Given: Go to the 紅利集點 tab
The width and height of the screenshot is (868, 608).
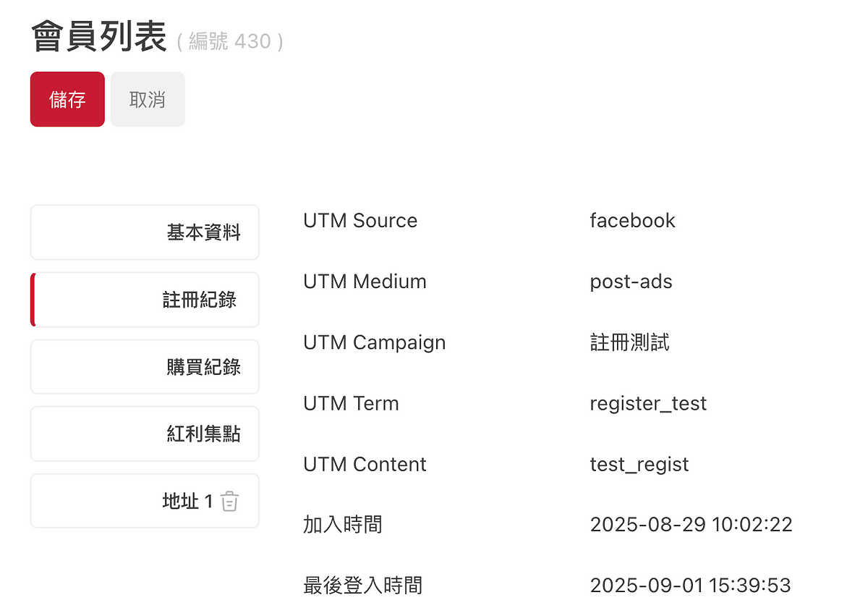Looking at the screenshot, I should click(145, 434).
